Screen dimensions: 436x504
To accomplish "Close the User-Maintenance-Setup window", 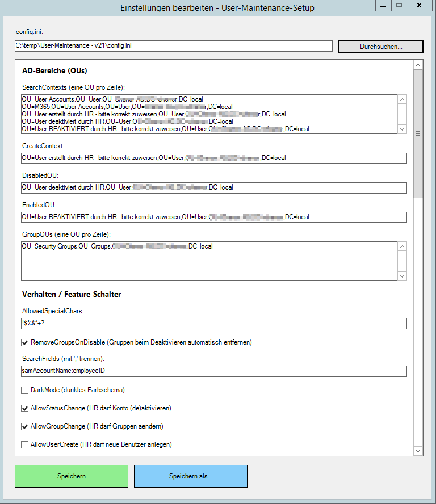I will (x=420, y=6).
